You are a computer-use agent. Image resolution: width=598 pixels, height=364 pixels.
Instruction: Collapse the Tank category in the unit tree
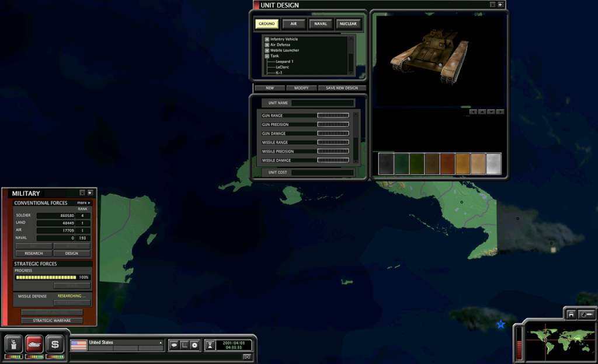(x=268, y=55)
